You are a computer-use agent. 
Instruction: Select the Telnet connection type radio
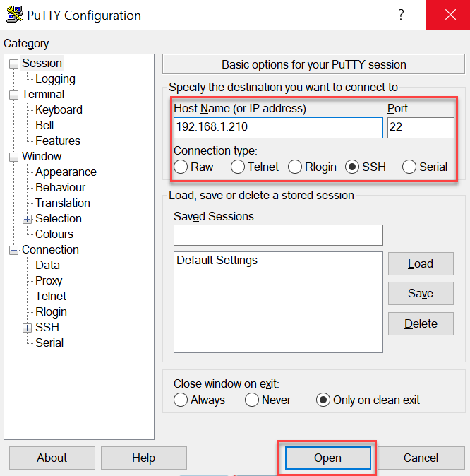pyautogui.click(x=238, y=167)
